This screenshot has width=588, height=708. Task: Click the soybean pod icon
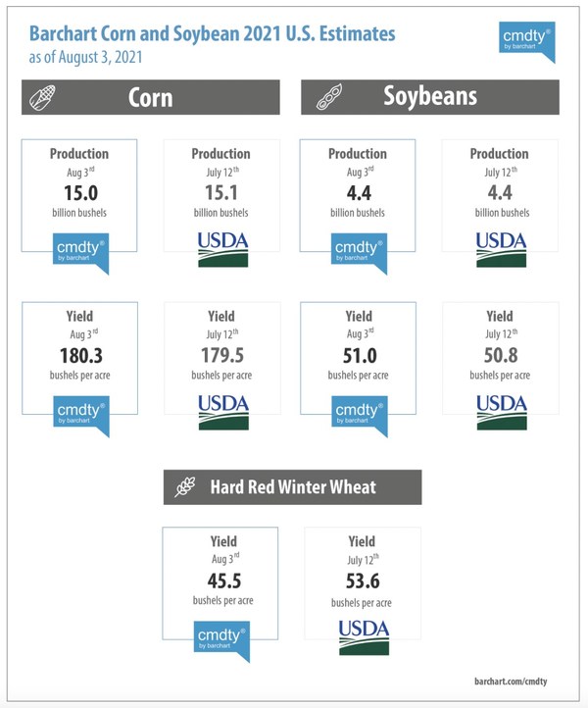329,97
